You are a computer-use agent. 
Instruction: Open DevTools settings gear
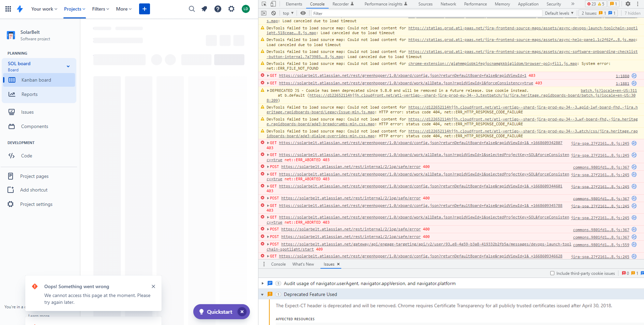pos(628,4)
